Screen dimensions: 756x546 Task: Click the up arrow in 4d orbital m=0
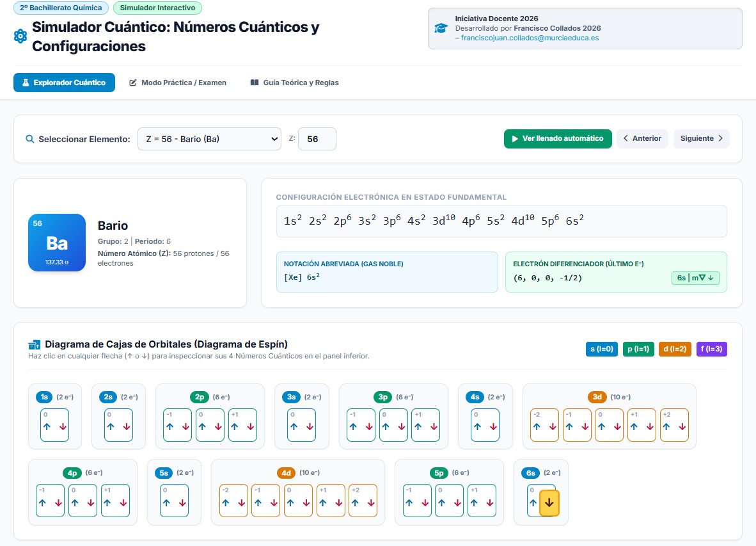(290, 502)
